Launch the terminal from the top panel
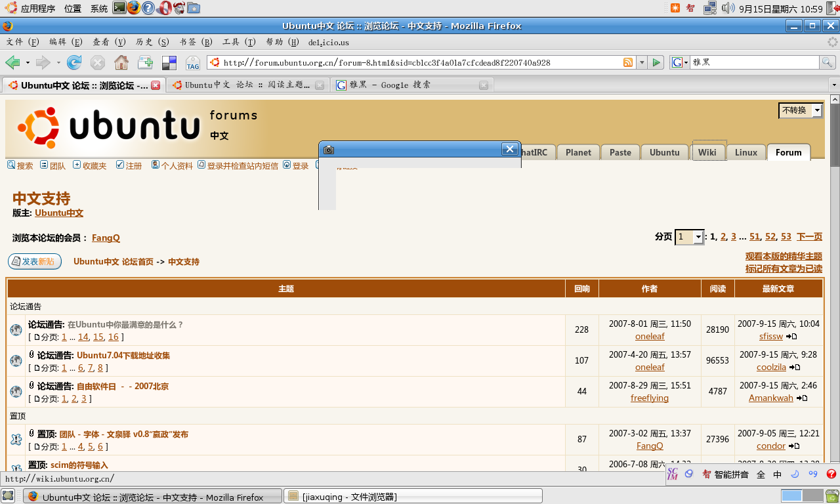The image size is (840, 504). coord(119,8)
